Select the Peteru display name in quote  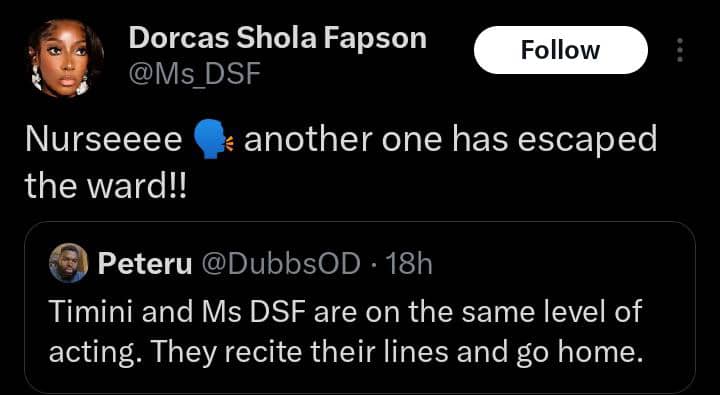pyautogui.click(x=145, y=264)
